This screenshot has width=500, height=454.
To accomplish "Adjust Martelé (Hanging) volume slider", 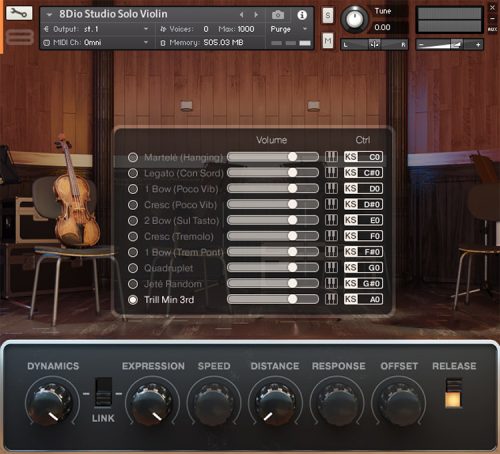I will pyautogui.click(x=273, y=157).
